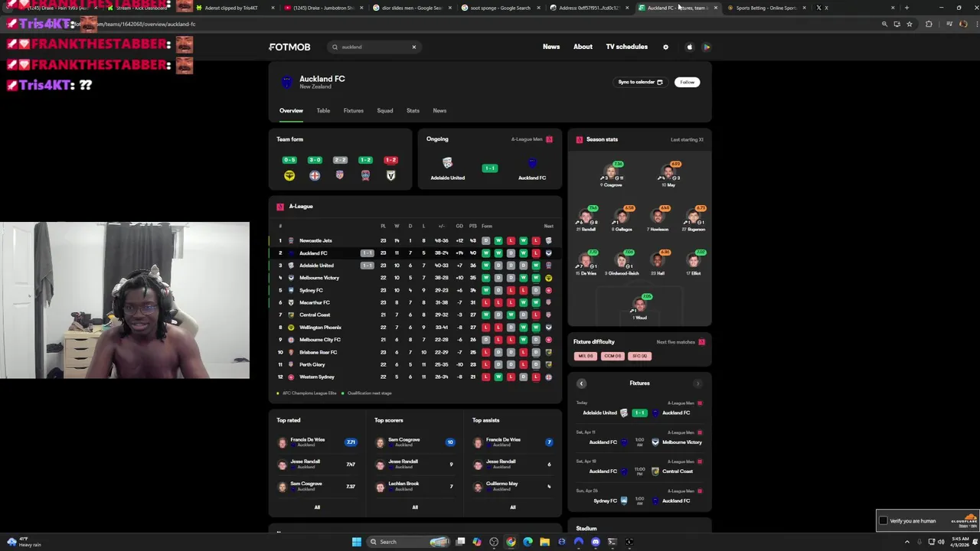Image resolution: width=980 pixels, height=551 pixels.
Task: Open the A-League heading link above table
Action: tap(301, 207)
